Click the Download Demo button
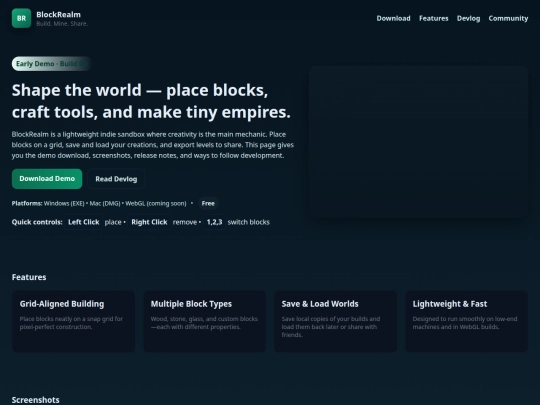540x405 pixels. click(47, 179)
